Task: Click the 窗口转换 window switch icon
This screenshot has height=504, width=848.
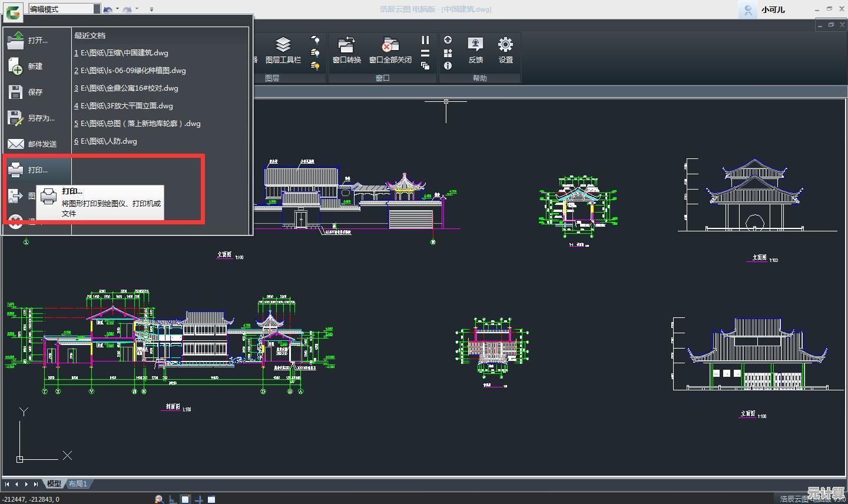Action: point(346,49)
